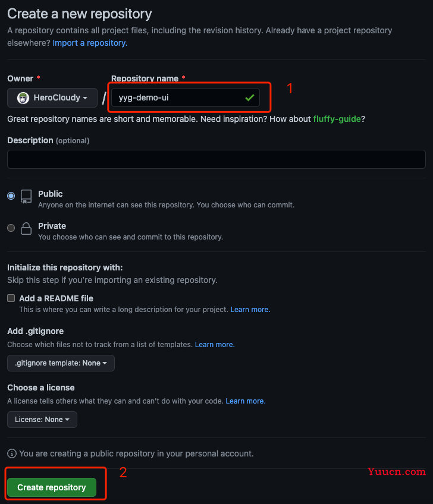Image resolution: width=433 pixels, height=504 pixels.
Task: Open Learn more link about .gitignore
Action: point(215,345)
